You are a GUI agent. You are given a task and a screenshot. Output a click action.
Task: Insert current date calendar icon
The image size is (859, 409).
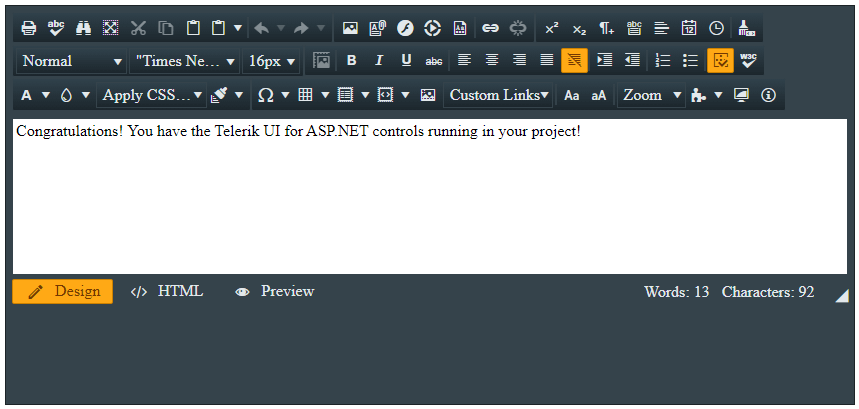(x=689, y=28)
